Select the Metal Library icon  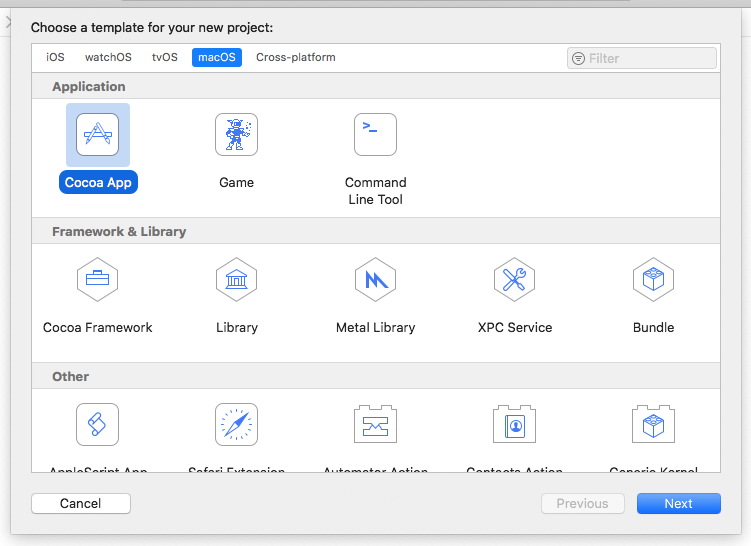coord(376,279)
